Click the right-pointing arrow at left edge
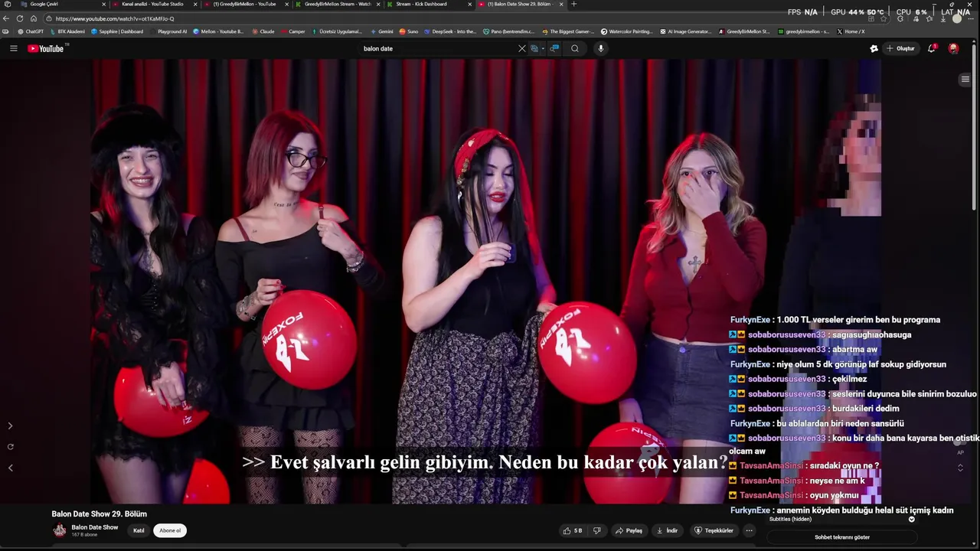 click(10, 425)
